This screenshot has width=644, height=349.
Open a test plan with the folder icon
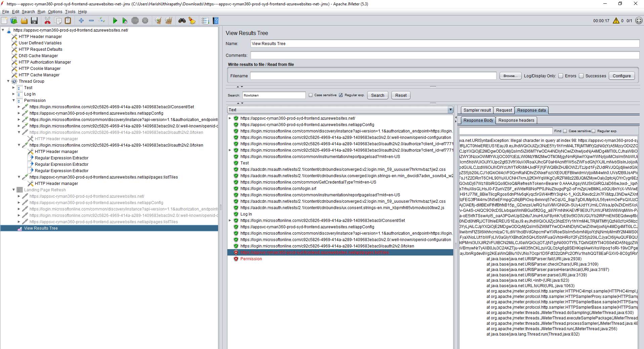[24, 21]
